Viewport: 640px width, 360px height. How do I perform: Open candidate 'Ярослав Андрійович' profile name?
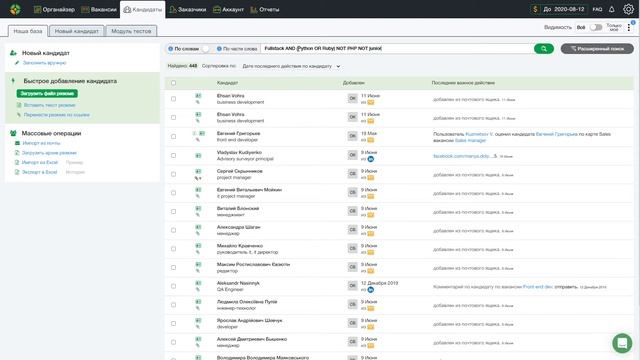pyautogui.click(x=249, y=320)
